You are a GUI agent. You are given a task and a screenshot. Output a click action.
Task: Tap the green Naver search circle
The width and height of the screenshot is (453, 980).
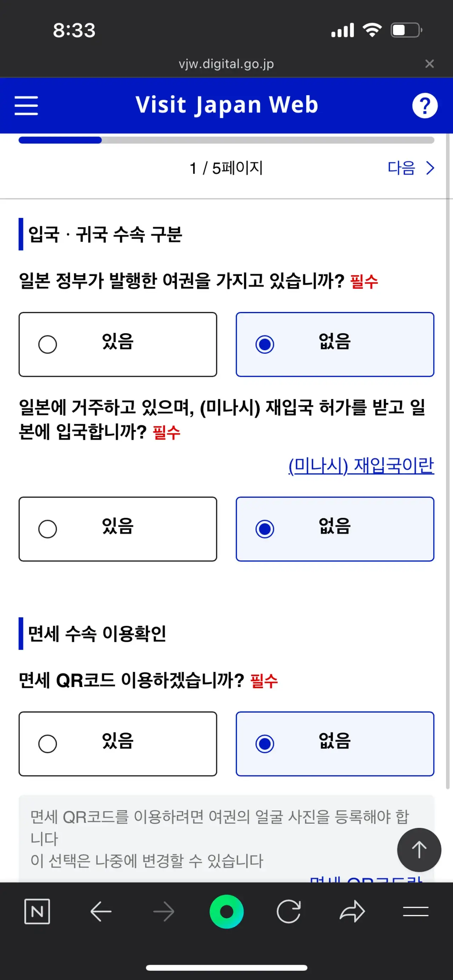226,911
